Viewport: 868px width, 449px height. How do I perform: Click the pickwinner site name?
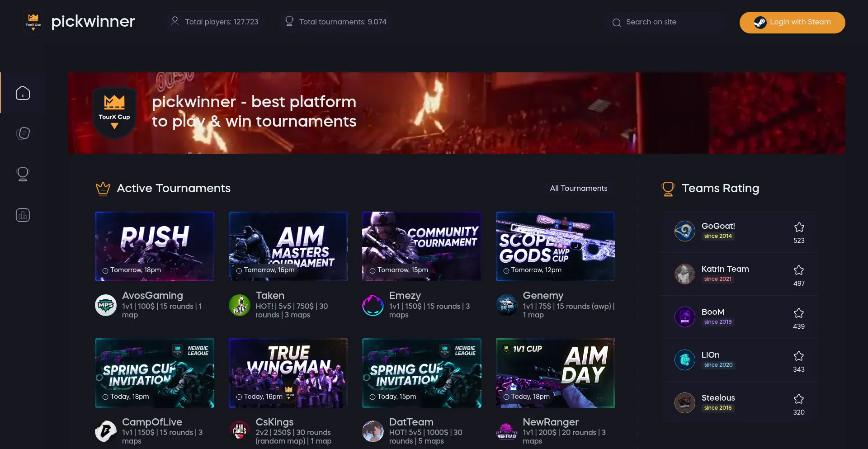tap(93, 22)
